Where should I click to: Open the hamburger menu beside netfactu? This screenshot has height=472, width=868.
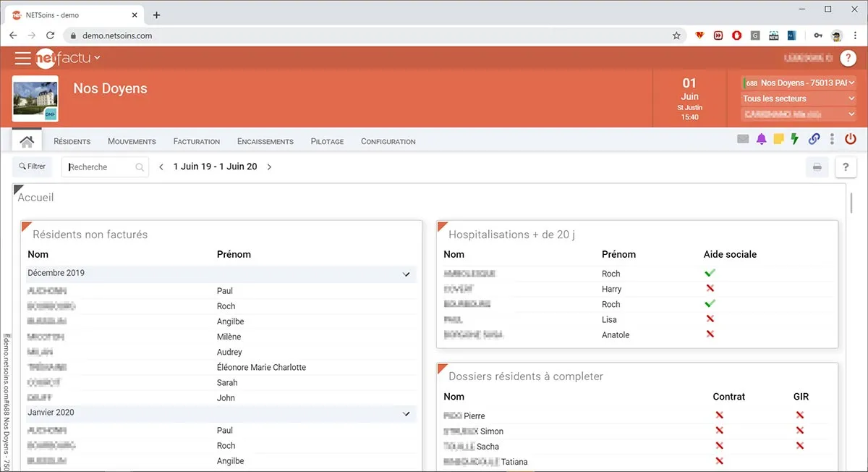click(22, 59)
